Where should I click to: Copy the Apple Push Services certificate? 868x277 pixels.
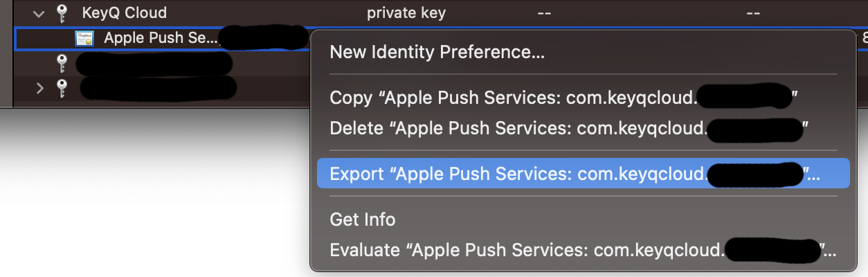512,98
